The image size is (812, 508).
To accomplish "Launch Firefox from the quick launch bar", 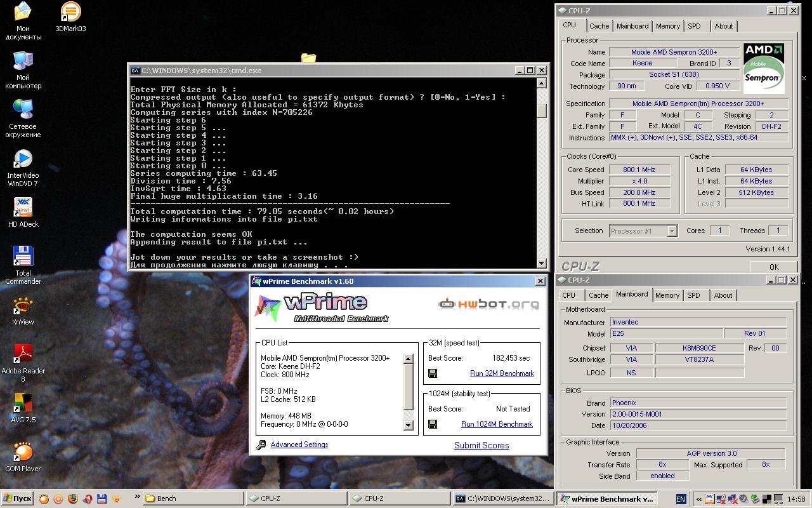I will pos(73,499).
